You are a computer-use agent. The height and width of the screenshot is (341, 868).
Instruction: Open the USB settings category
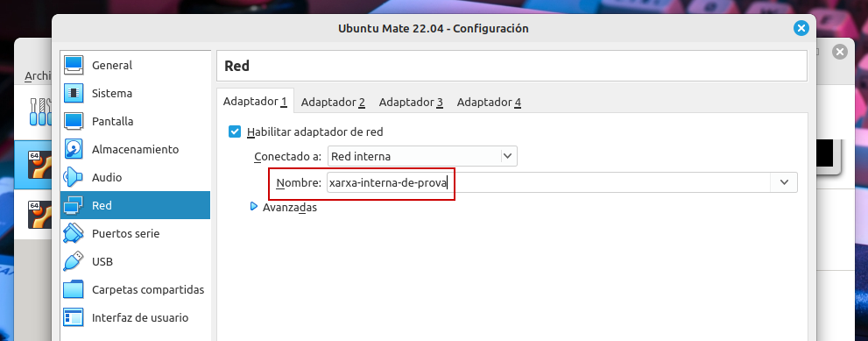pyautogui.click(x=135, y=261)
